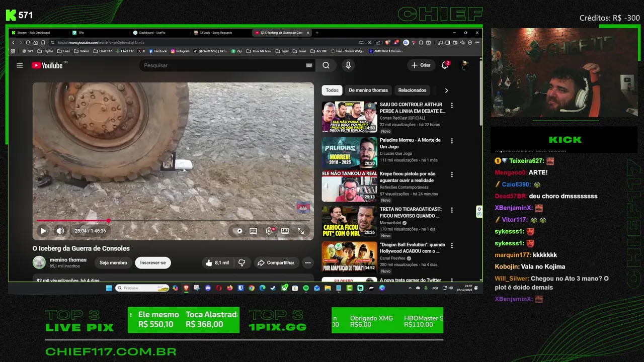This screenshot has width=644, height=362.
Task: Mute the video volume speaker
Action: 60,231
